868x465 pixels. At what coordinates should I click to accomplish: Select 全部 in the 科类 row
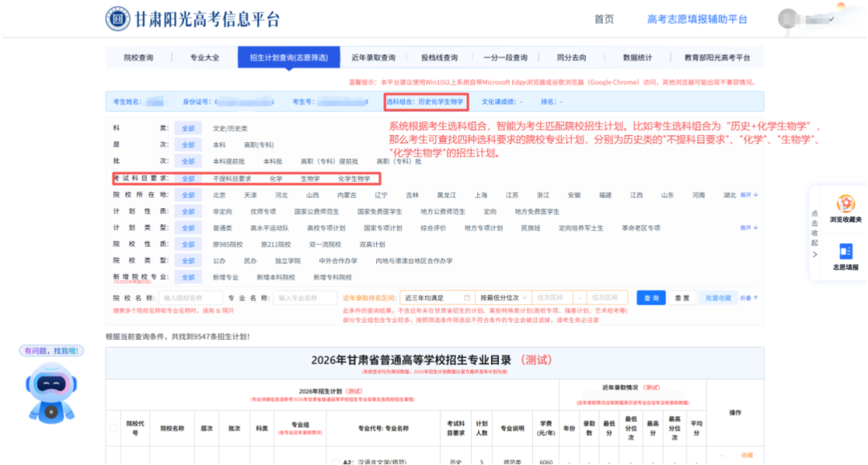[187, 128]
